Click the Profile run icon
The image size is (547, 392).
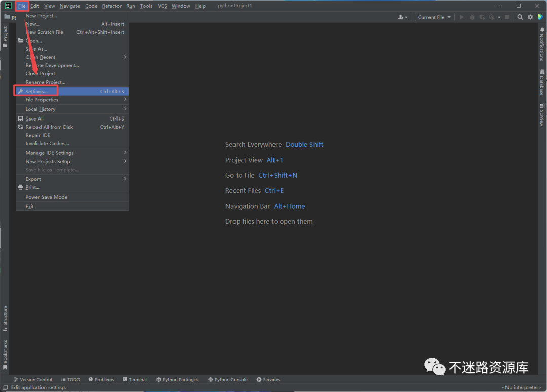(x=492, y=17)
